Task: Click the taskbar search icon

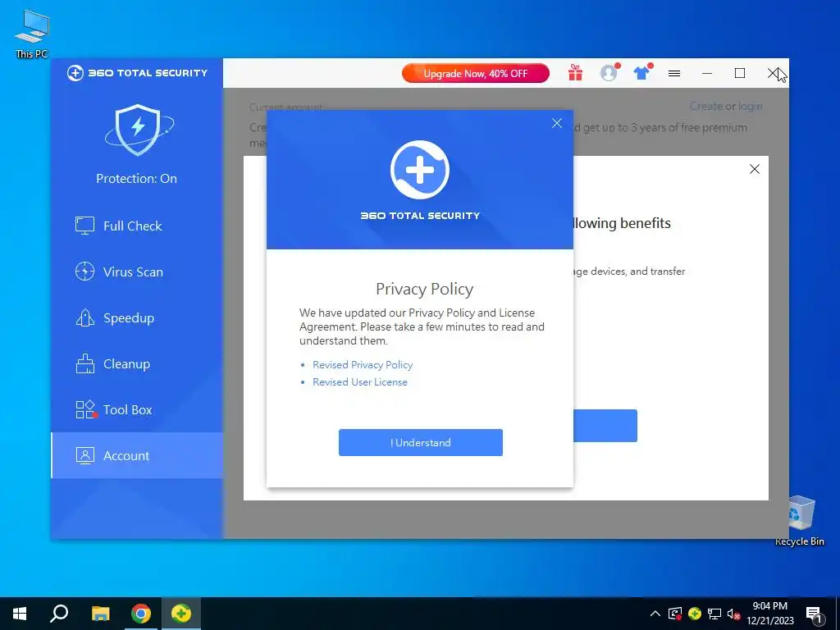Action: click(59, 614)
